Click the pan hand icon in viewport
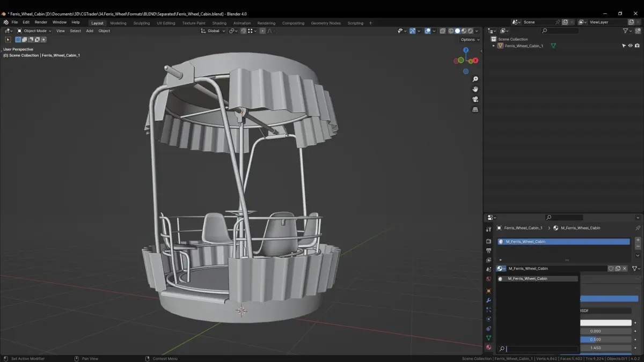644x362 pixels. click(x=475, y=89)
